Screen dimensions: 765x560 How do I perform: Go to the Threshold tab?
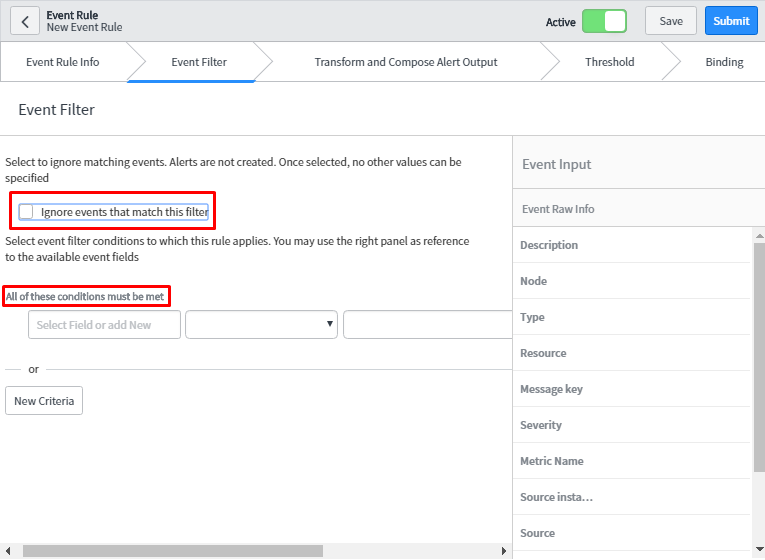pos(609,62)
